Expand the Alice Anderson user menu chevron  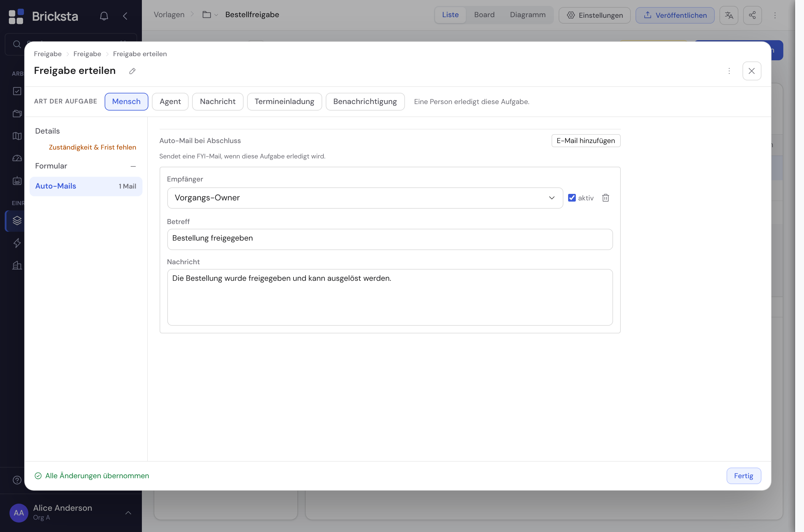pos(128,513)
